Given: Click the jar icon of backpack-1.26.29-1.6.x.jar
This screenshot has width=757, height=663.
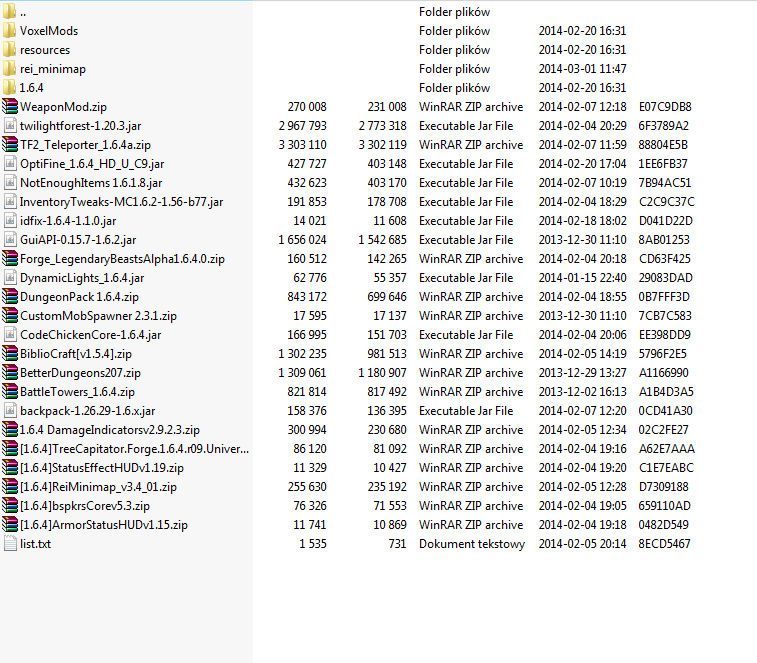Looking at the screenshot, I should (x=10, y=410).
